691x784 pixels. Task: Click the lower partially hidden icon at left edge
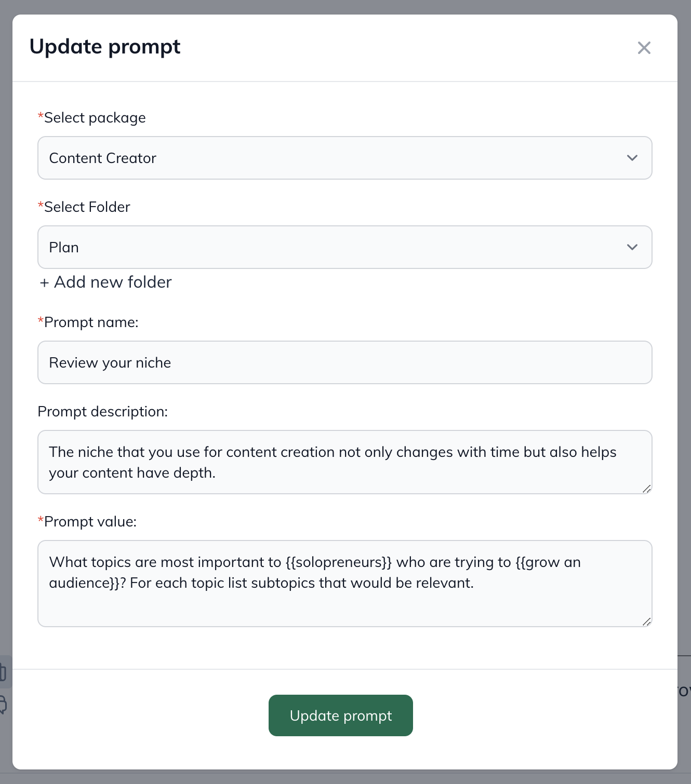[x=3, y=705]
